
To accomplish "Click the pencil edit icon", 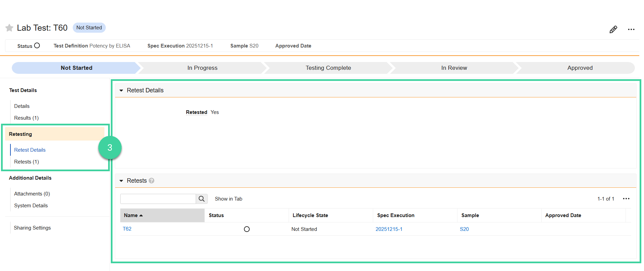I will pyautogui.click(x=613, y=29).
